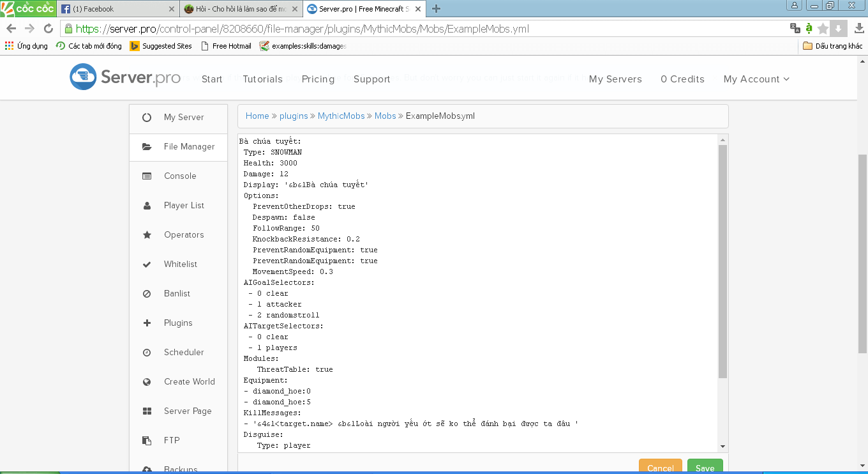Screen dimensions: 868x474
Task: Open the Suggested Sites bookmark
Action: 161,46
